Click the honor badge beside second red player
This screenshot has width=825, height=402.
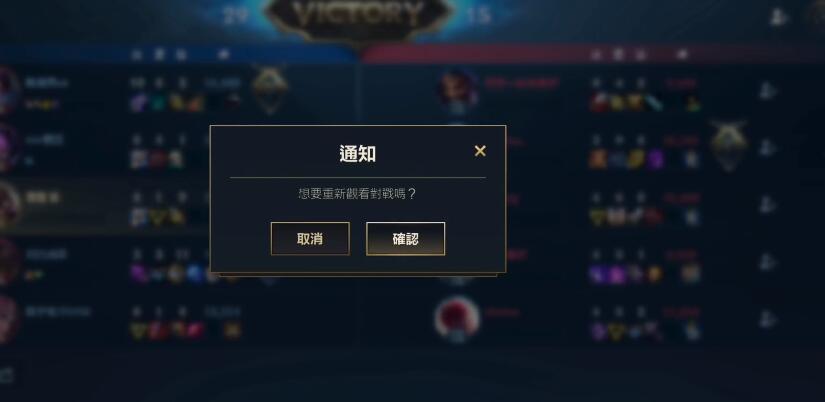tap(729, 145)
